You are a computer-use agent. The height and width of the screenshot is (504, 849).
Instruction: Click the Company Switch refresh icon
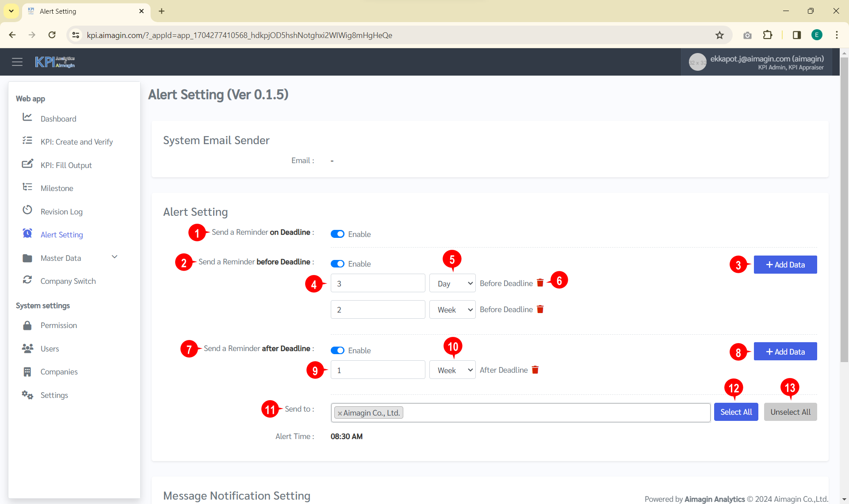coord(27,280)
